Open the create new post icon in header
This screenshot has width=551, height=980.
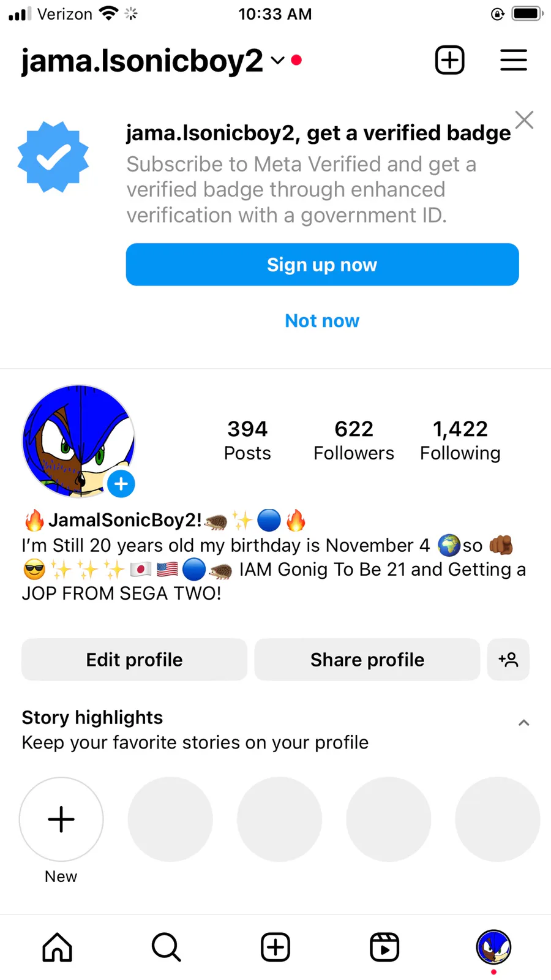tap(449, 60)
